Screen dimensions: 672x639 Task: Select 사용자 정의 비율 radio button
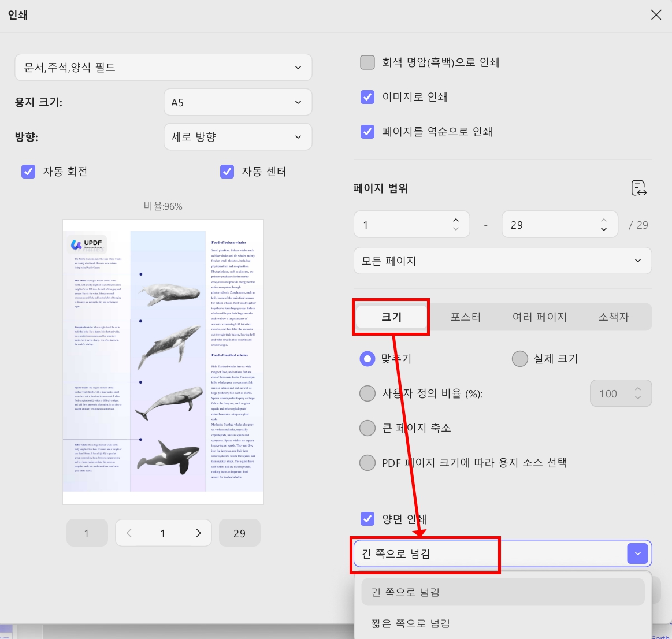[x=367, y=393]
